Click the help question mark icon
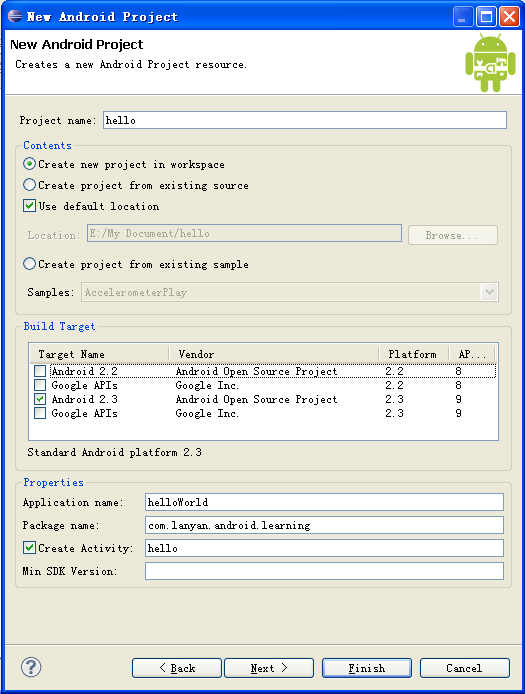The image size is (525, 694). pos(31,667)
